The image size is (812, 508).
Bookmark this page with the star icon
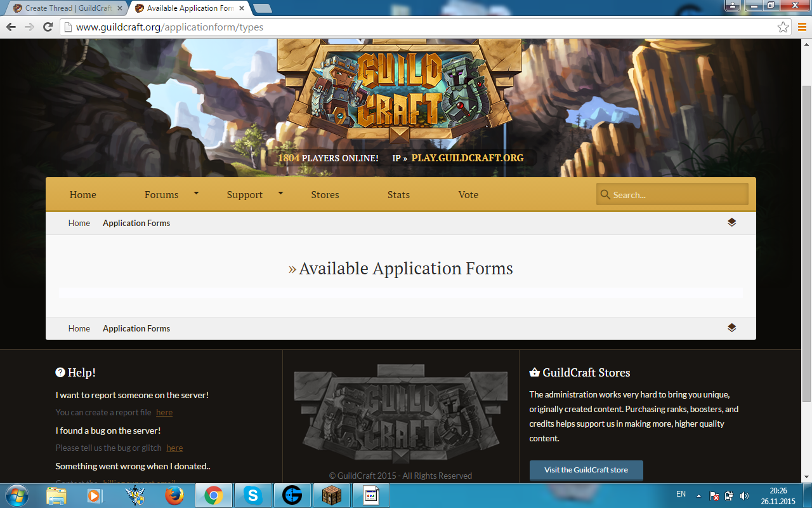[x=783, y=27]
